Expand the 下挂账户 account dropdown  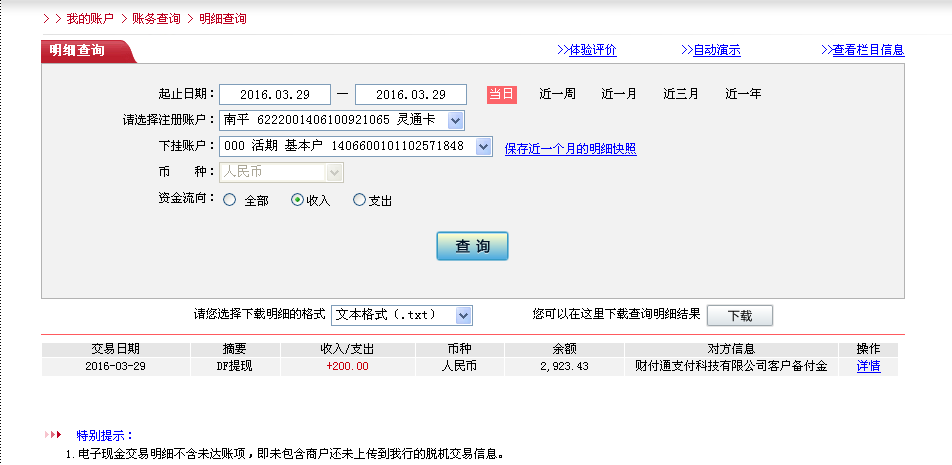484,147
